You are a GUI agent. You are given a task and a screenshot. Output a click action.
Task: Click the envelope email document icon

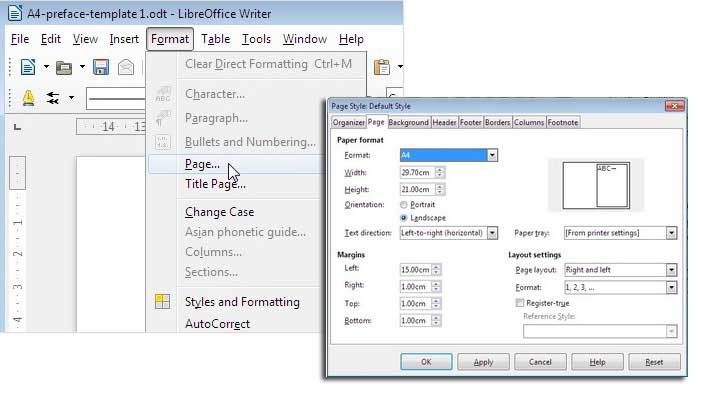pos(126,67)
